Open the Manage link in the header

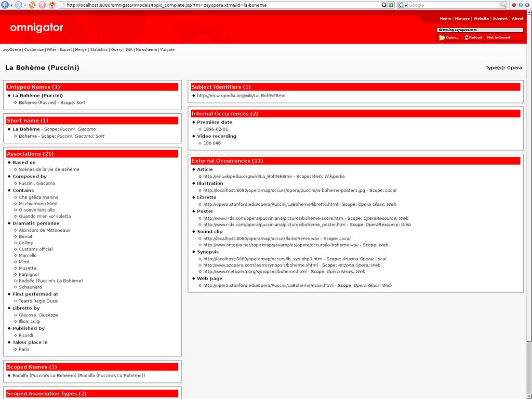[x=462, y=19]
